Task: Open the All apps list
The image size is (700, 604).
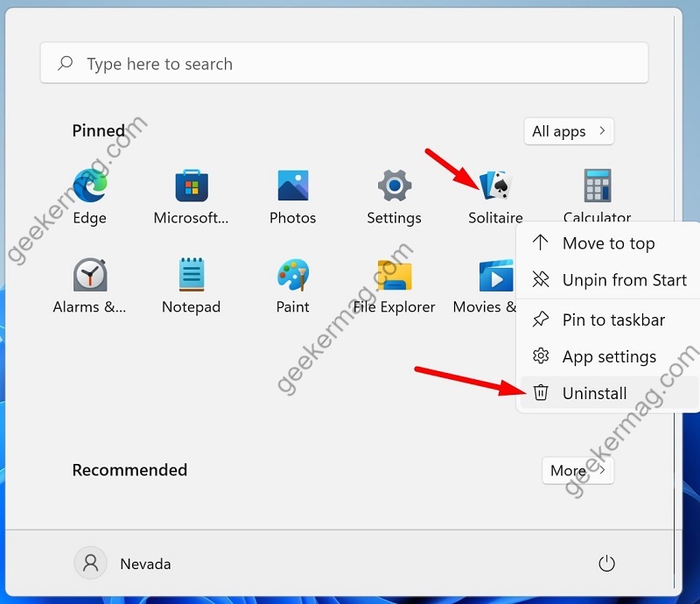Action: [x=569, y=131]
